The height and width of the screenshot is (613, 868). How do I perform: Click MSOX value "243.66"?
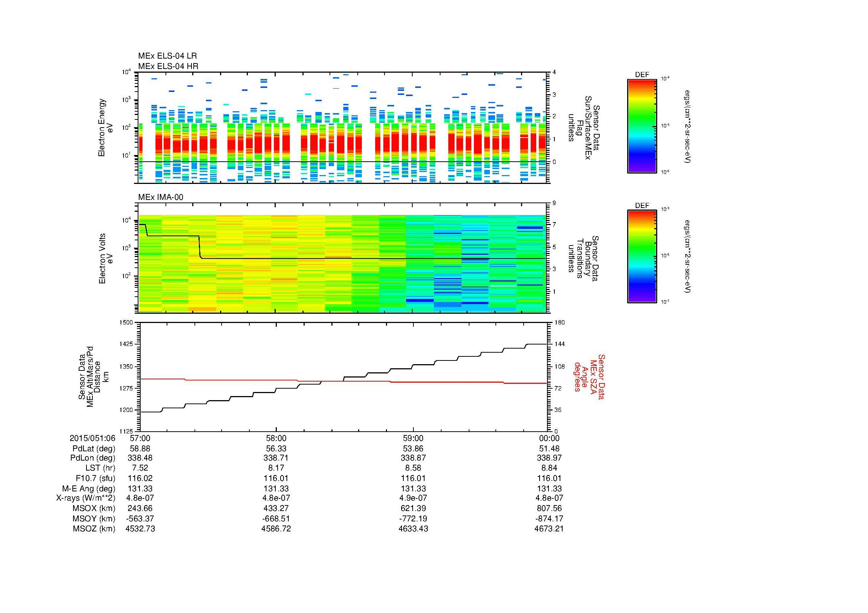(140, 508)
